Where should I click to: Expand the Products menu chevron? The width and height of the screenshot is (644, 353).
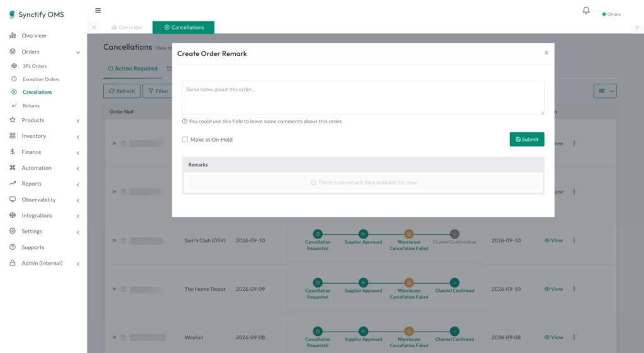[78, 121]
